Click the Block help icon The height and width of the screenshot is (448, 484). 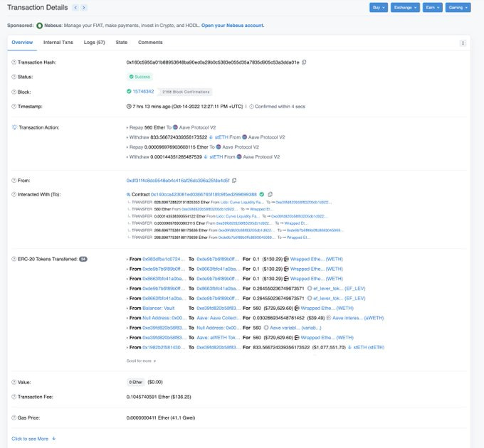(14, 92)
